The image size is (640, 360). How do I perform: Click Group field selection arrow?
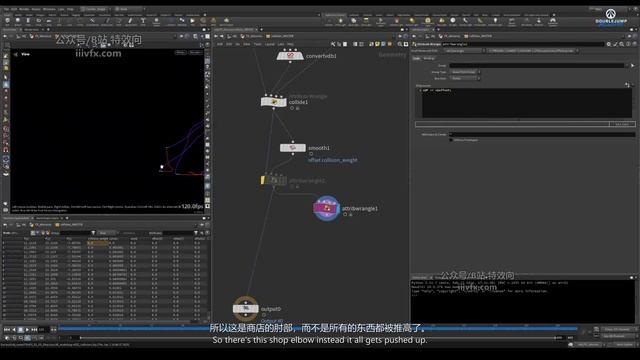point(633,65)
